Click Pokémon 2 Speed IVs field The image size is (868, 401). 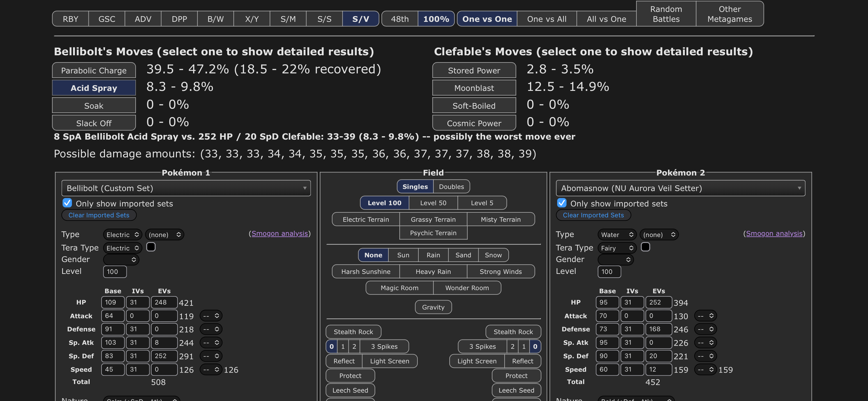click(632, 369)
